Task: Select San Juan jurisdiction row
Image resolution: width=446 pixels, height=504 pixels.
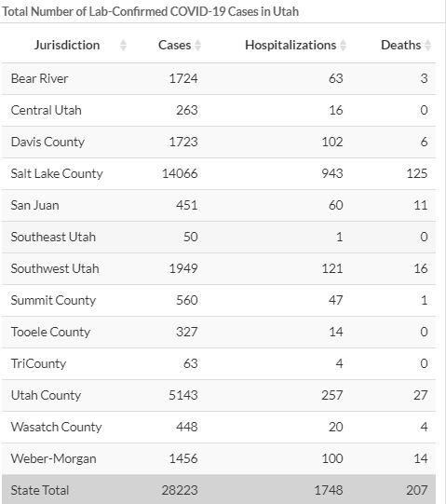Action: [x=219, y=205]
